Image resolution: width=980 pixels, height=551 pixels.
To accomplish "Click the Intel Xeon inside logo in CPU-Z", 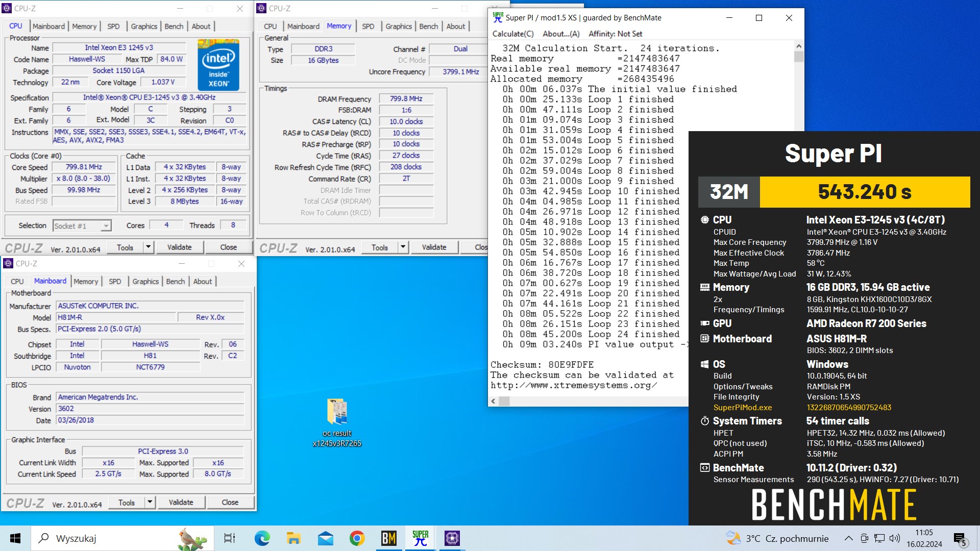I will click(218, 65).
